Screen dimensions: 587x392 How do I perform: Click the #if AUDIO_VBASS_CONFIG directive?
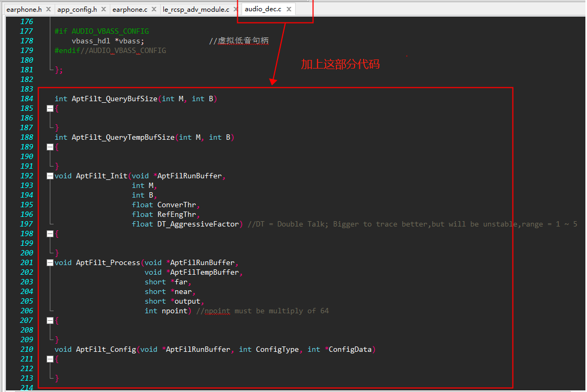102,31
